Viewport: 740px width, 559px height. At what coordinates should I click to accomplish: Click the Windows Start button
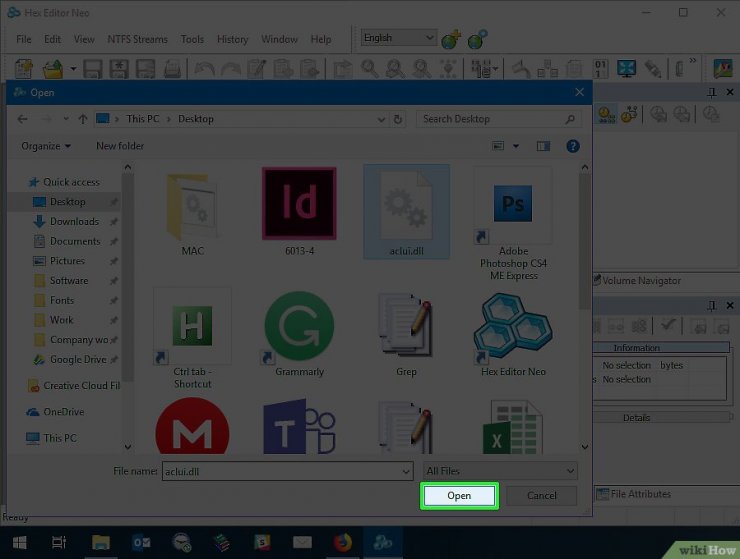pos(19,542)
